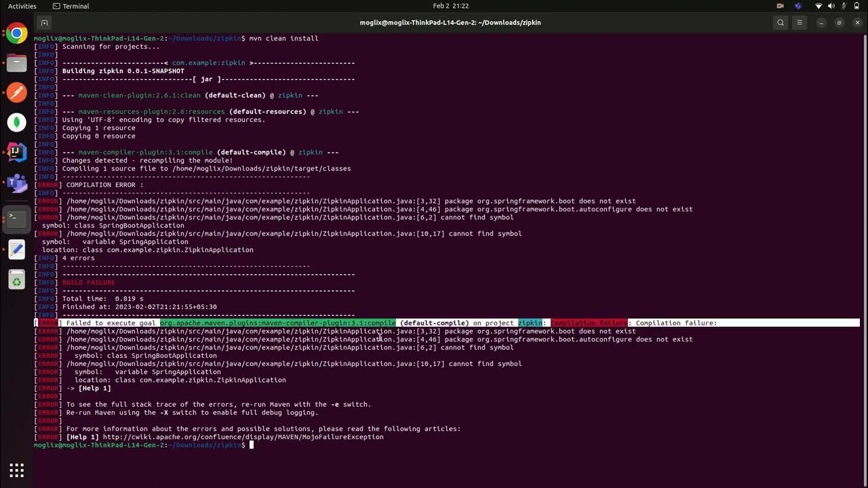Click 'please read the following articles' line
Viewport: 868px width, 488px height.
click(x=263, y=429)
